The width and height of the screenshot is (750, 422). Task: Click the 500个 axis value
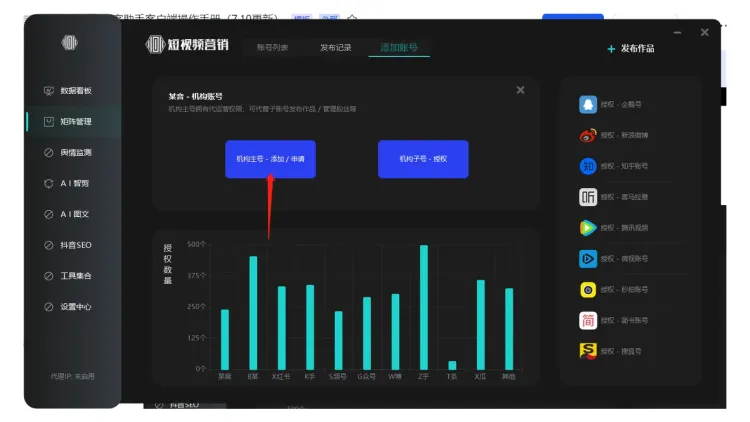197,244
